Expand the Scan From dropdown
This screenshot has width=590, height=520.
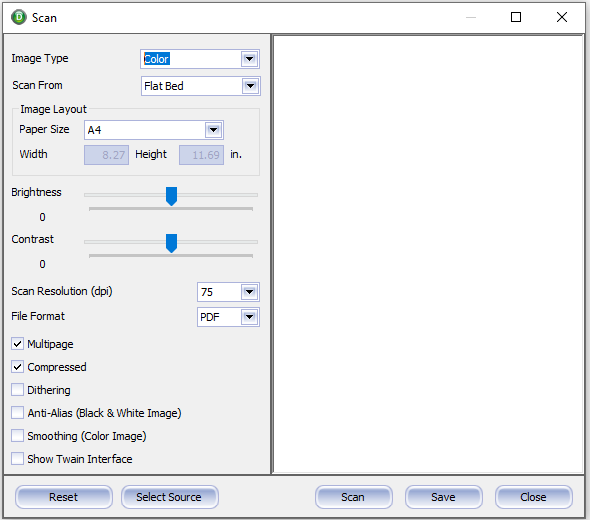point(250,86)
